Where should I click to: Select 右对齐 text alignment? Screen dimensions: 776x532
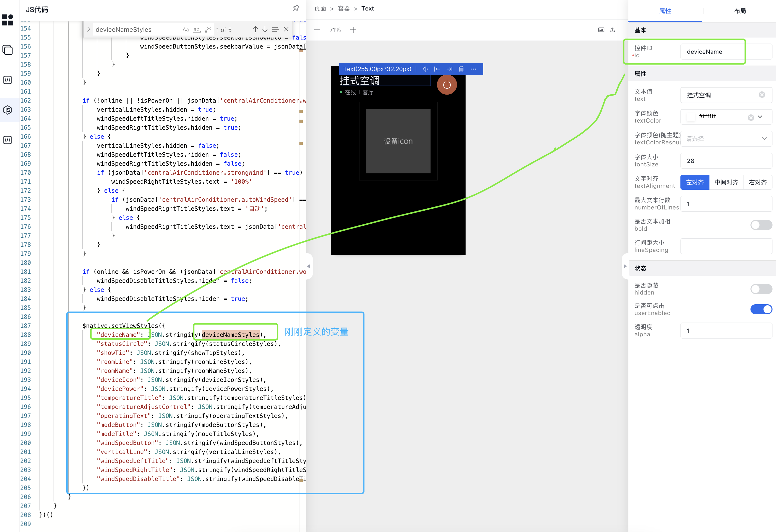(x=758, y=182)
